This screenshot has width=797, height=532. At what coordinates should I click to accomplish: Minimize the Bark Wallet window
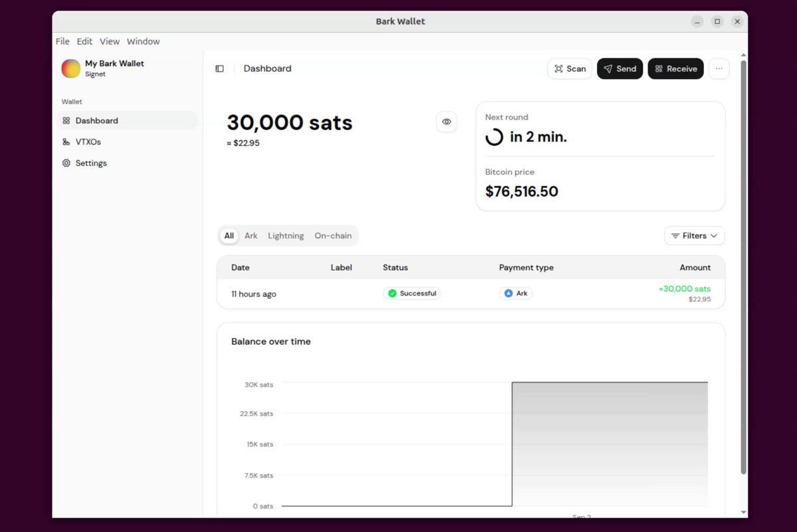(x=697, y=21)
